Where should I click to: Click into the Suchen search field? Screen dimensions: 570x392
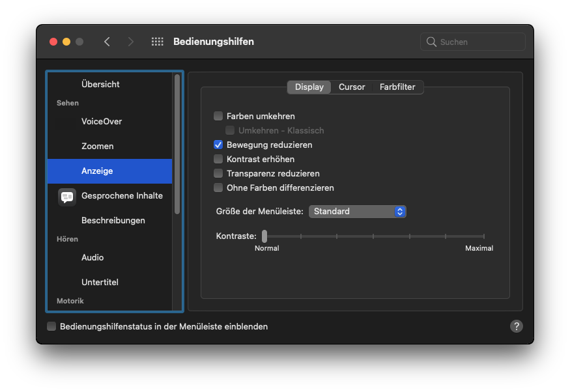[479, 42]
